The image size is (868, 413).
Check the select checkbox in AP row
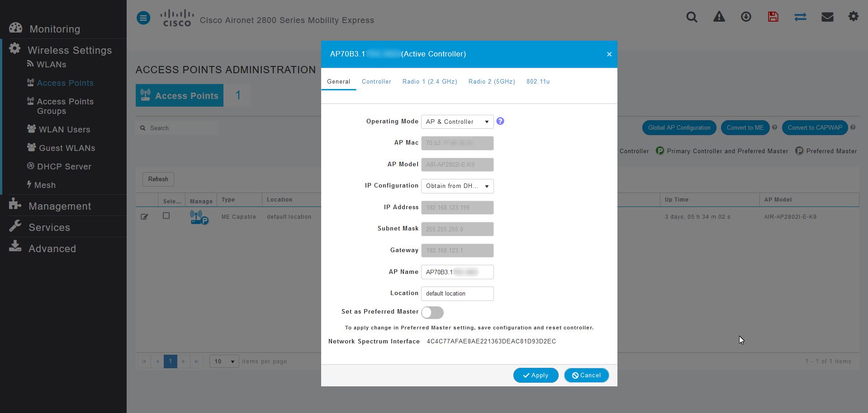[x=166, y=216]
